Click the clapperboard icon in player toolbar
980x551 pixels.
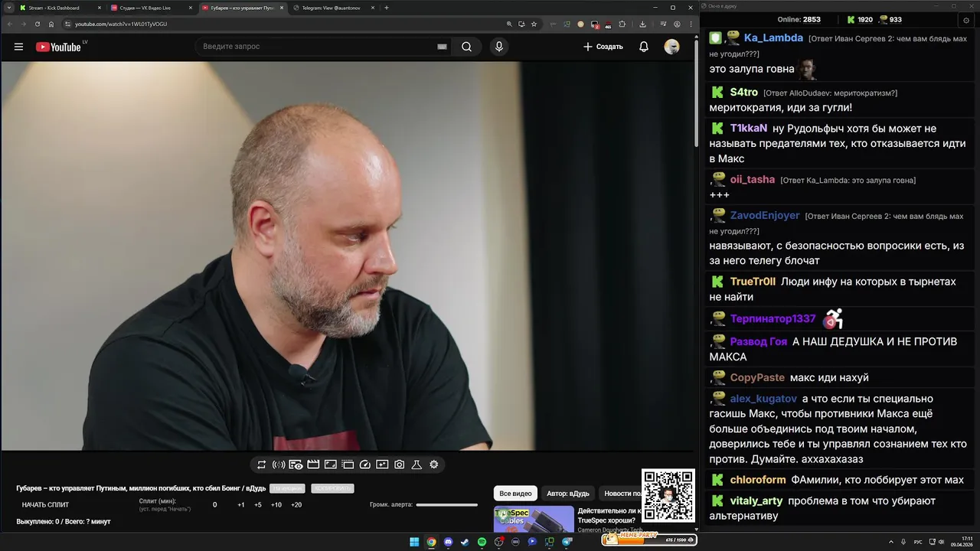313,465
